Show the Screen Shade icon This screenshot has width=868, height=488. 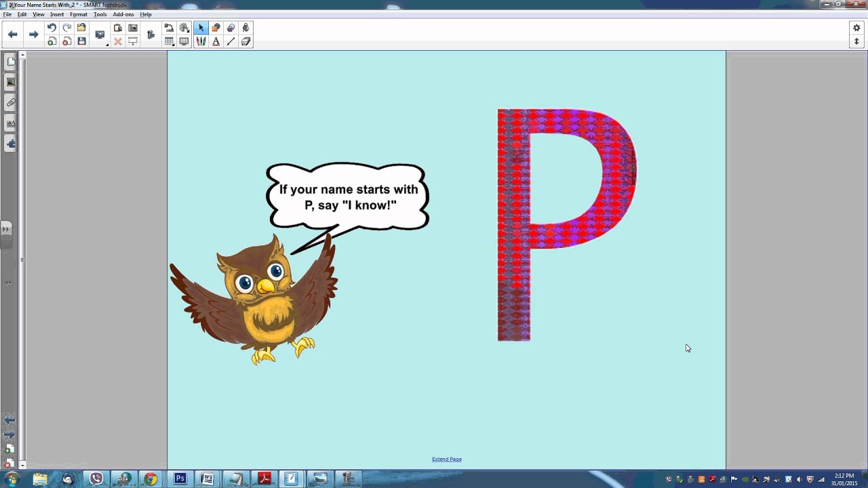pyautogui.click(x=133, y=41)
